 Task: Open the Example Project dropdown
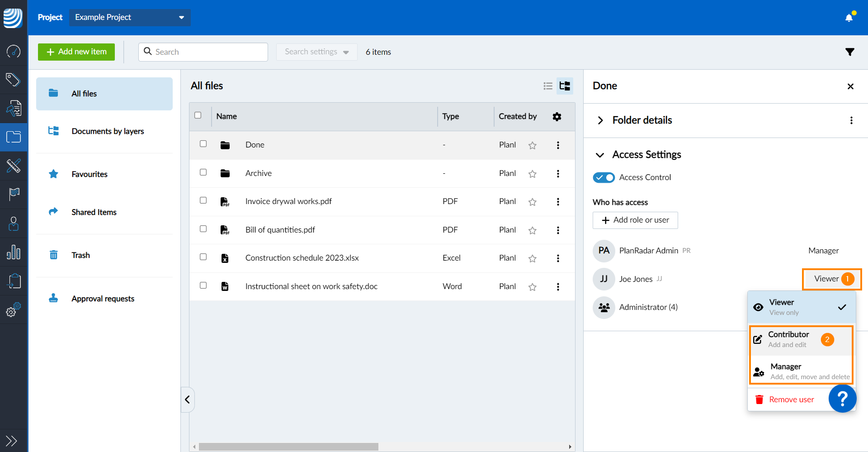click(x=130, y=17)
